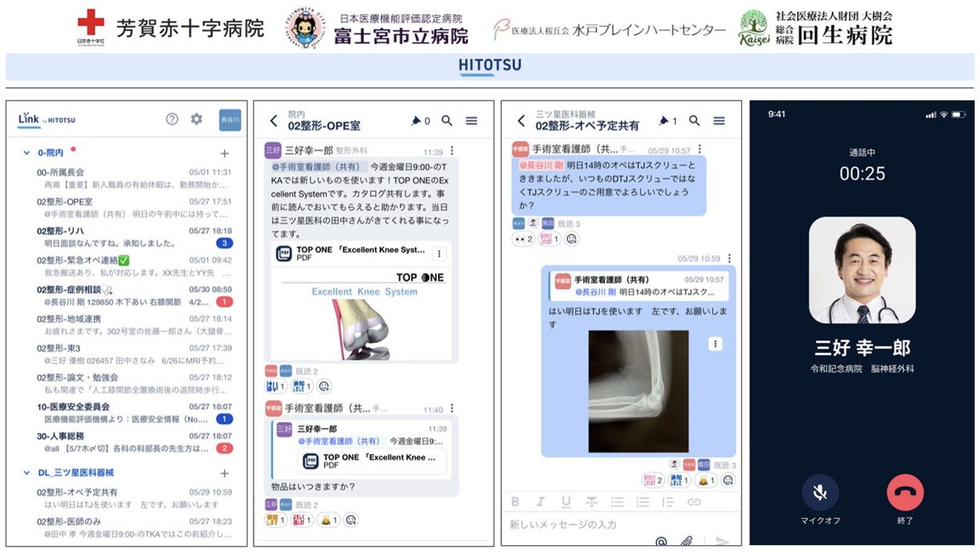Click the 三好 avatar on the 11:39 message

coord(272,150)
